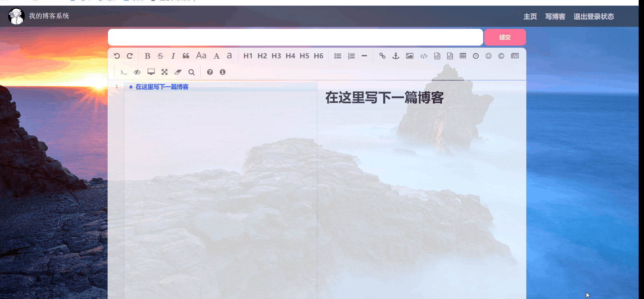Open search using the magnifier icon
The image size is (644, 299).
click(191, 72)
